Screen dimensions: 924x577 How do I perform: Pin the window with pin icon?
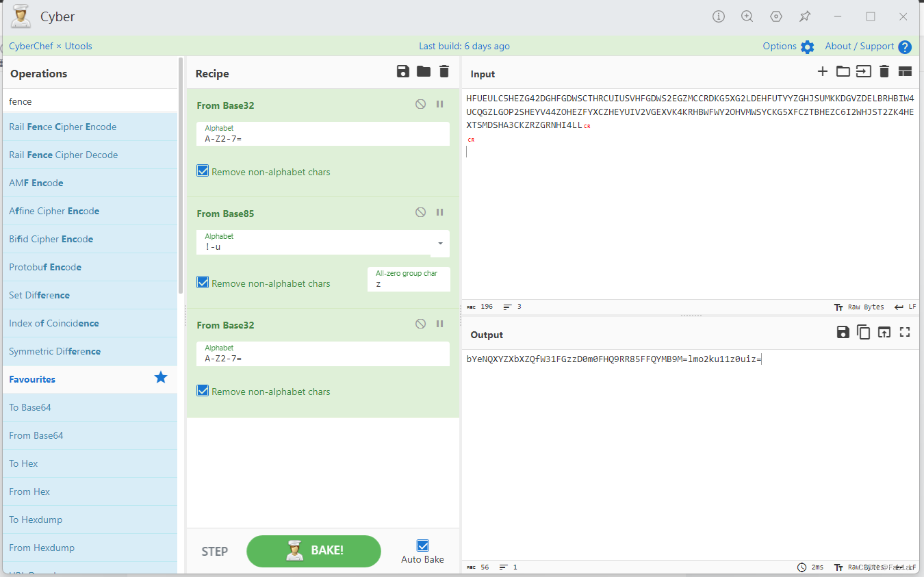(x=805, y=16)
